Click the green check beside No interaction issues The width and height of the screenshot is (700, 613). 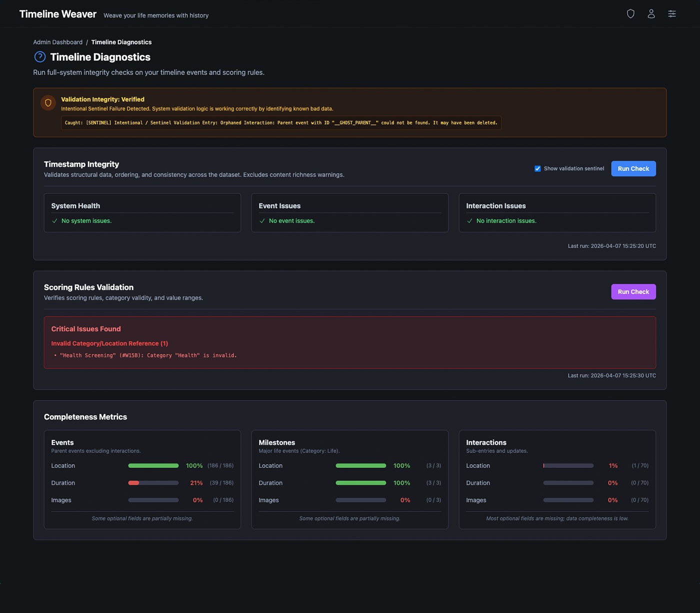click(x=469, y=220)
